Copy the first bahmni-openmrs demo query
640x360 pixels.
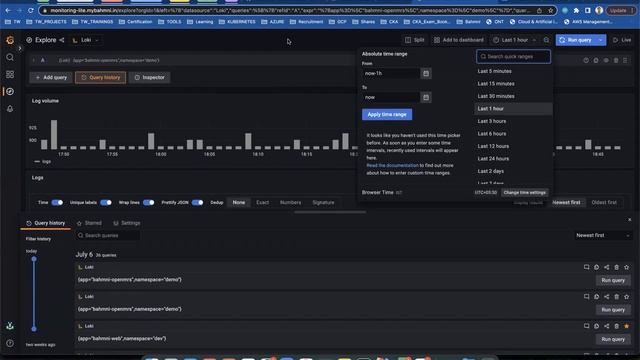pyautogui.click(x=596, y=267)
